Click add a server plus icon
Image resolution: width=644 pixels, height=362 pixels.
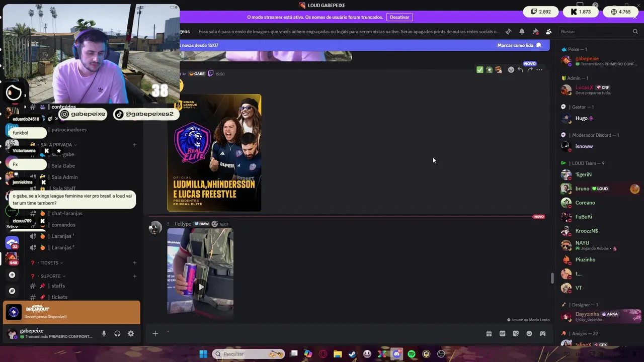(12, 275)
